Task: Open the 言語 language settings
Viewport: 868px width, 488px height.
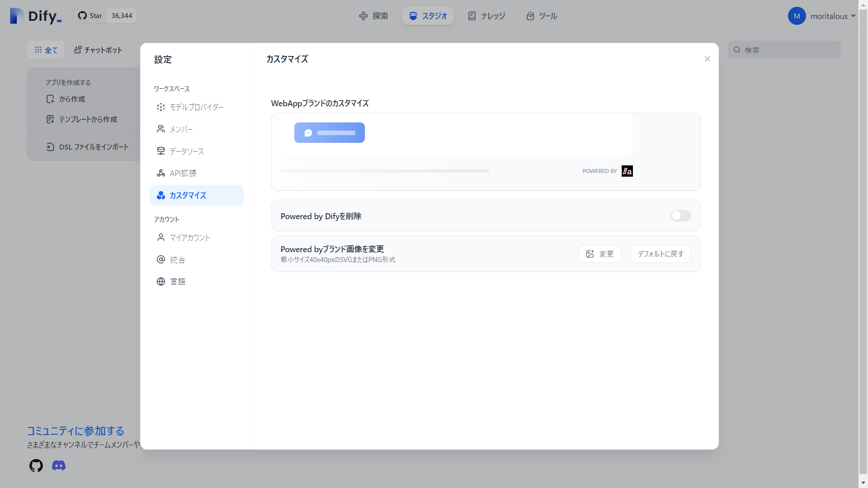Action: (x=177, y=282)
